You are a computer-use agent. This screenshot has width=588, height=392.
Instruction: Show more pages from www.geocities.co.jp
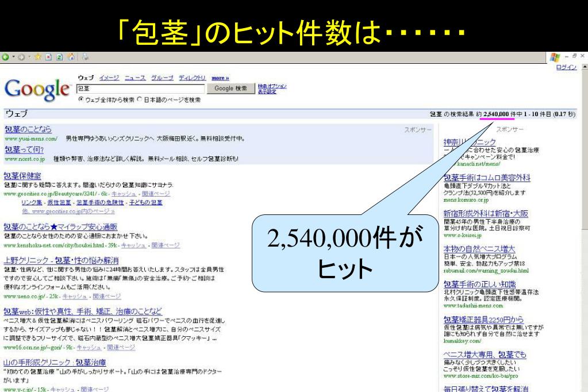coord(68,211)
